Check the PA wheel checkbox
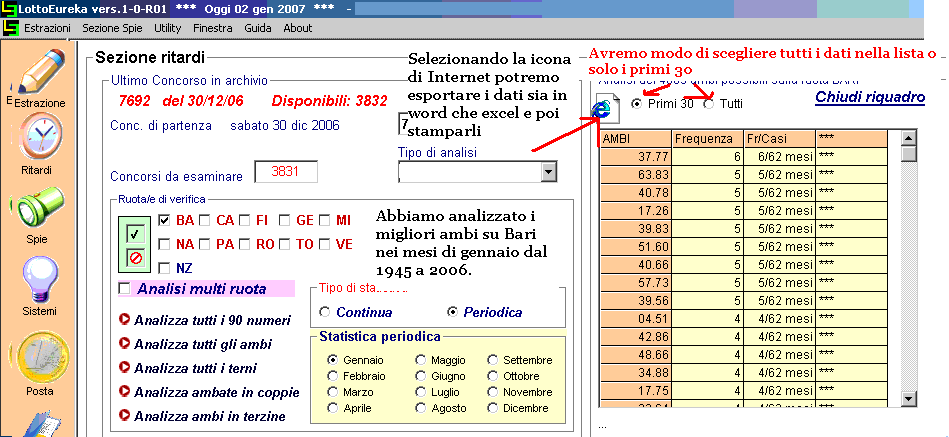Screen dimensions: 949x437 pos(205,244)
